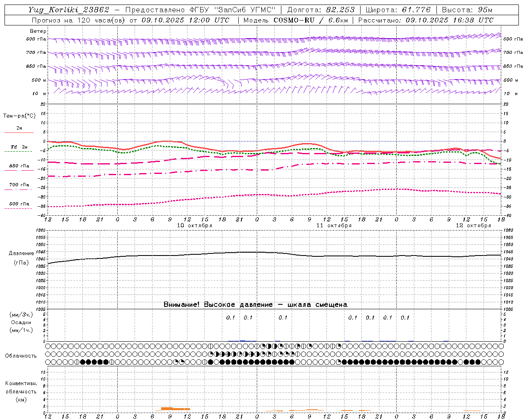Click the 10 октября date label
The height and width of the screenshot is (420, 525).
click(195, 226)
